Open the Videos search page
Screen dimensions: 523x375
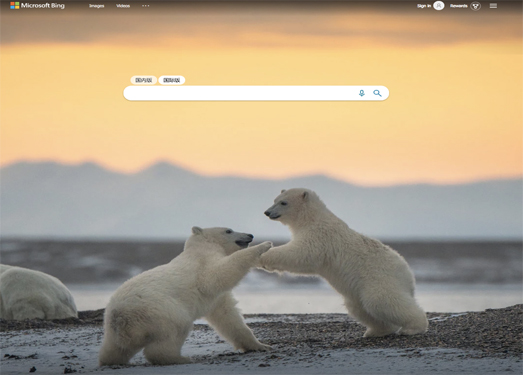pos(123,6)
